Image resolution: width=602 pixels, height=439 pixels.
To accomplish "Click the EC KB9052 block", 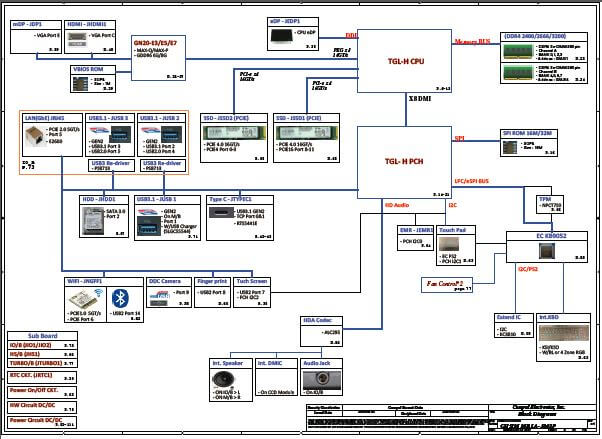I will [545, 236].
